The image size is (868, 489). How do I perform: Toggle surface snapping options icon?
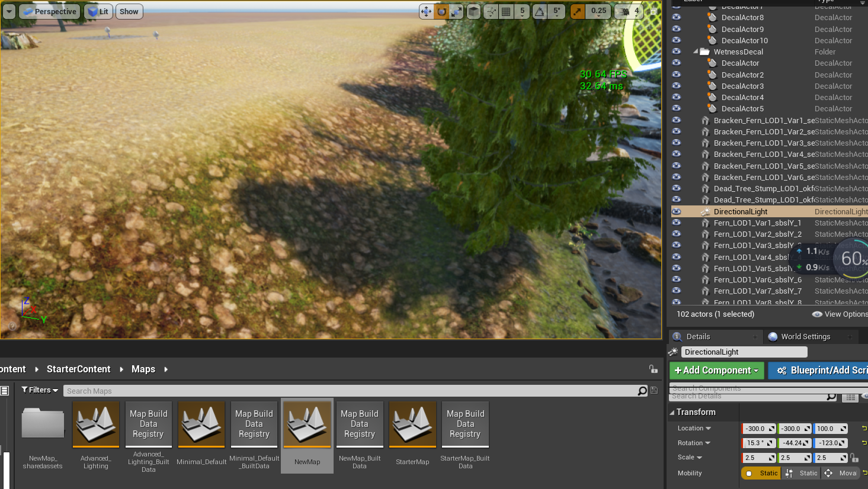(491, 11)
